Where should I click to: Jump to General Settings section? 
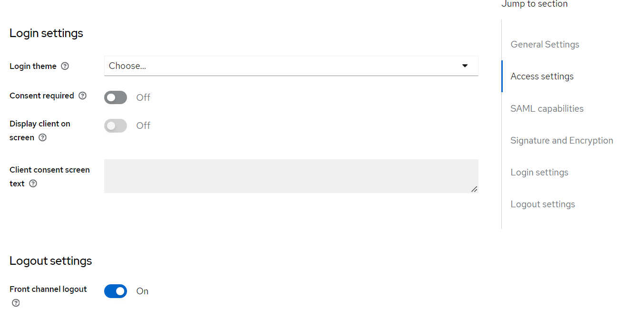[545, 45]
